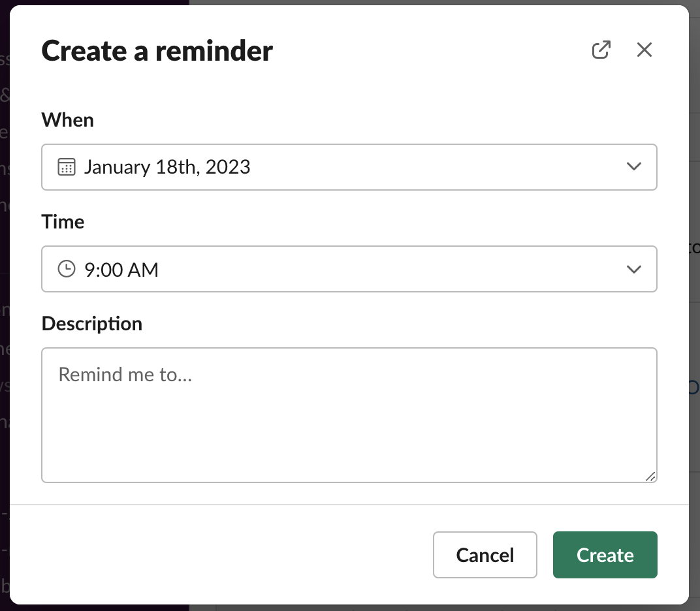Close the Create a reminder dialog
Image resolution: width=700 pixels, height=611 pixels.
coord(644,50)
